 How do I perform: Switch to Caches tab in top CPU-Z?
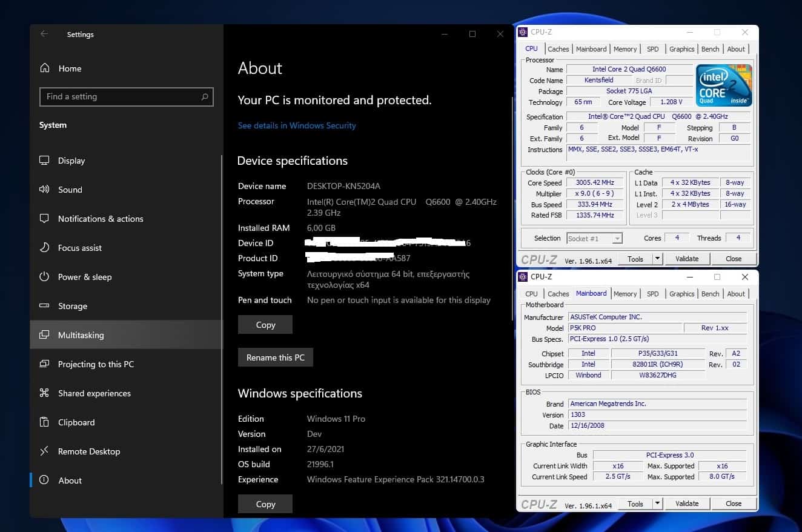[558, 49]
